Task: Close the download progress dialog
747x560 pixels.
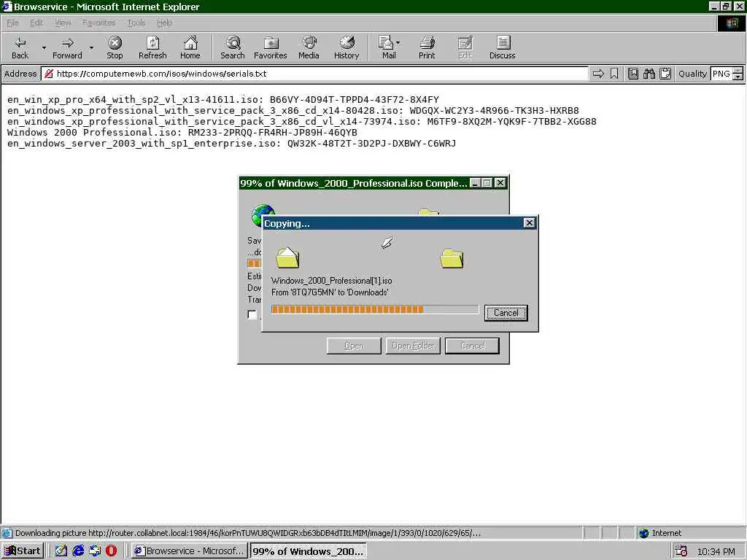Action: (500, 183)
